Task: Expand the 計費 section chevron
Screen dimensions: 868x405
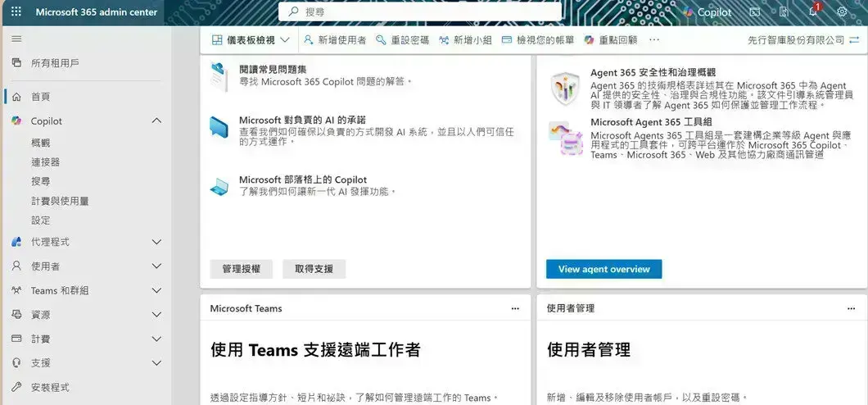Action: 156,339
